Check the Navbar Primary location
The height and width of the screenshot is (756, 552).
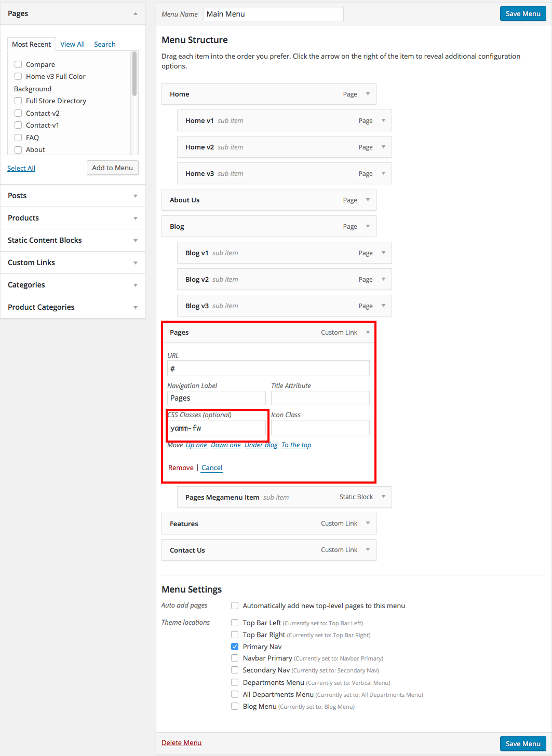235,658
